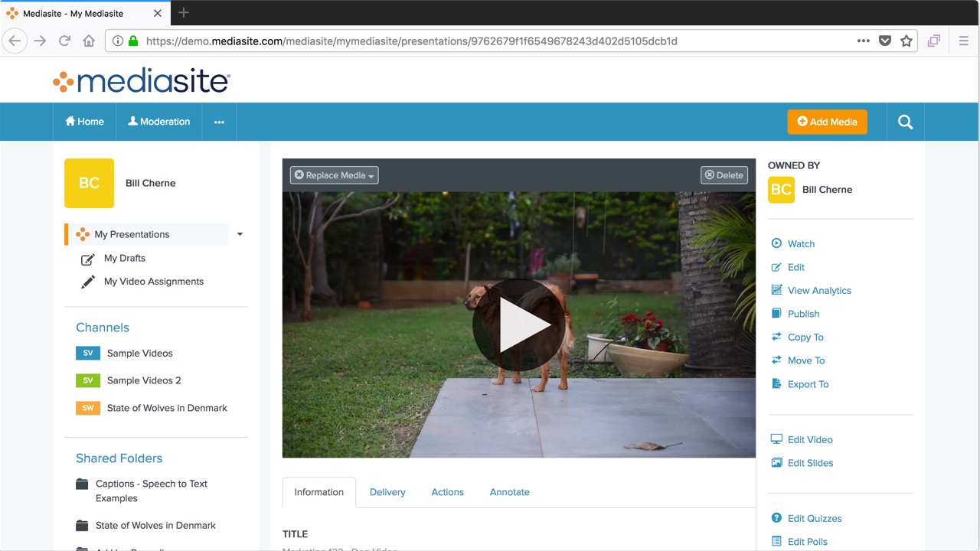Open the Edit Quizzes link

coord(815,518)
